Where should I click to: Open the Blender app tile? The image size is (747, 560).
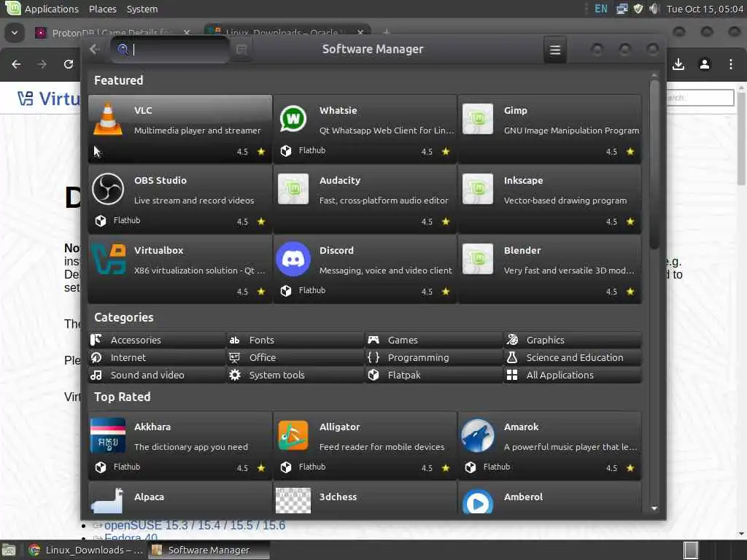549,268
